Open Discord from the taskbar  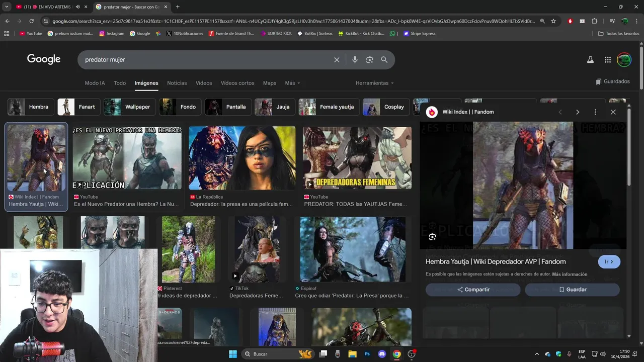point(382,354)
